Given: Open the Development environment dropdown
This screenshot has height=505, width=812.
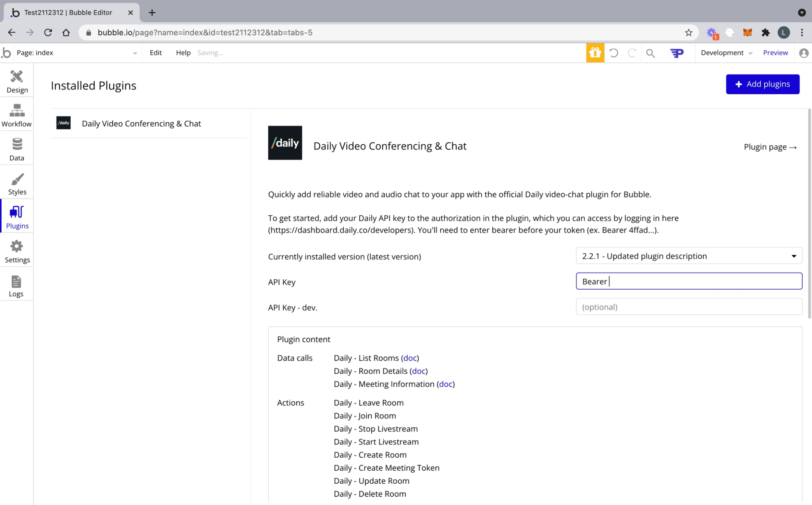Looking at the screenshot, I should point(726,52).
